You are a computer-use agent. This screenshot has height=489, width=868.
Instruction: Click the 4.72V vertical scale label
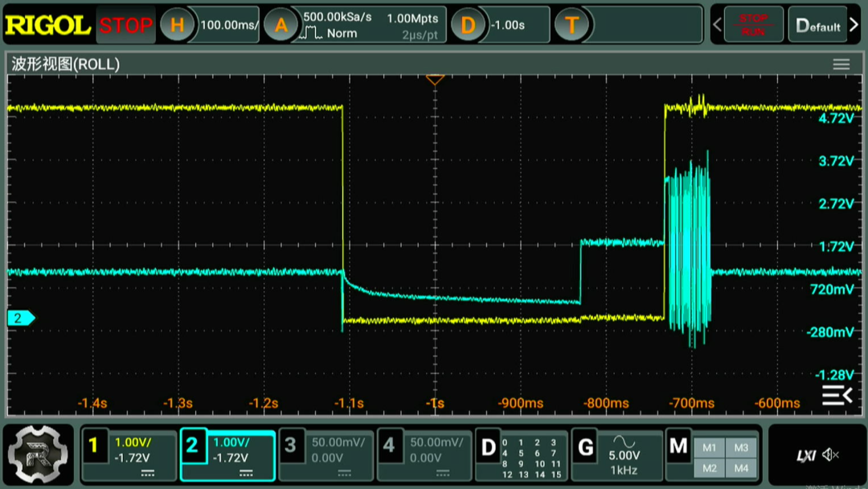click(837, 118)
